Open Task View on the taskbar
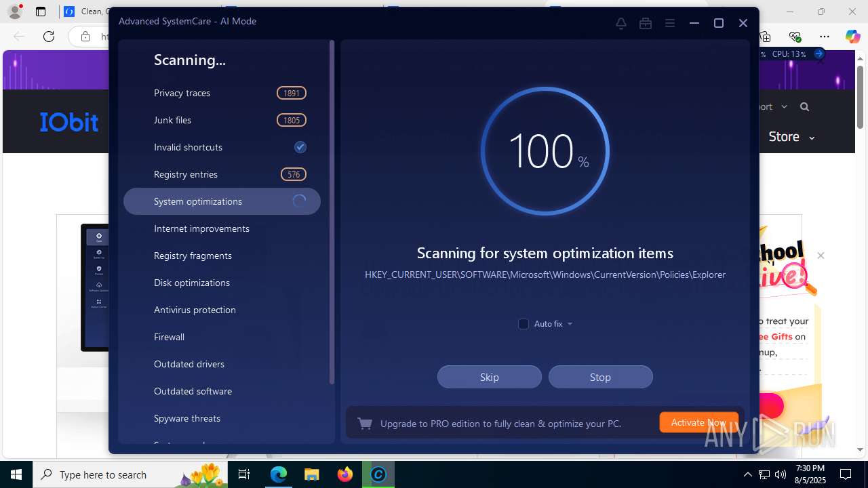868x488 pixels. pyautogui.click(x=245, y=474)
